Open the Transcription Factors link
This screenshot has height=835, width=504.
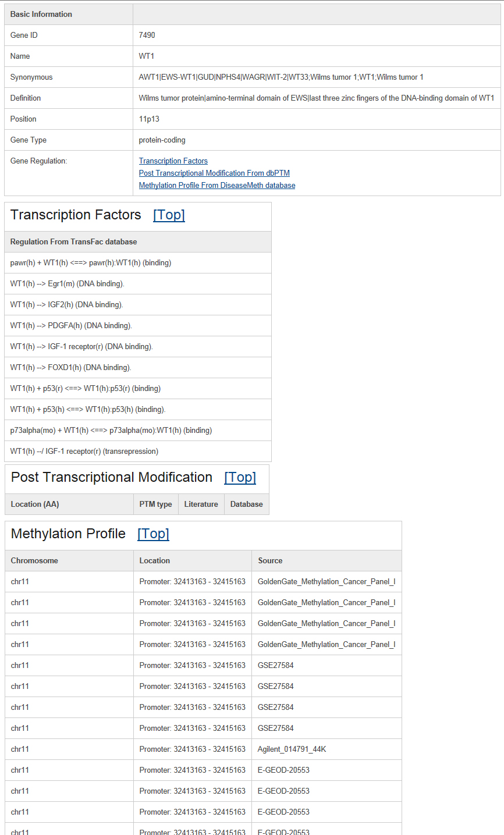coord(173,161)
